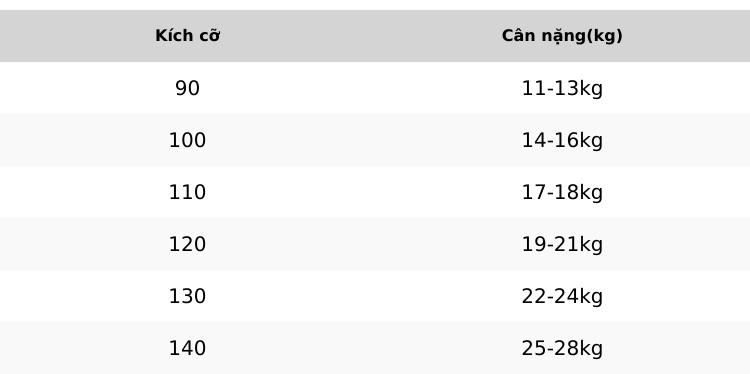Click the 11-13kg weight cell
The image size is (750, 374).
pyautogui.click(x=562, y=88)
